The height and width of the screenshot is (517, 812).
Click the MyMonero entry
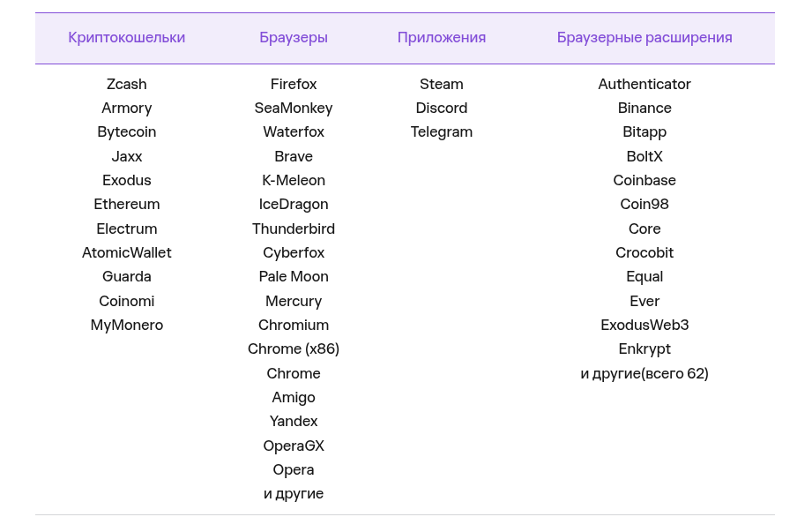[x=126, y=326]
